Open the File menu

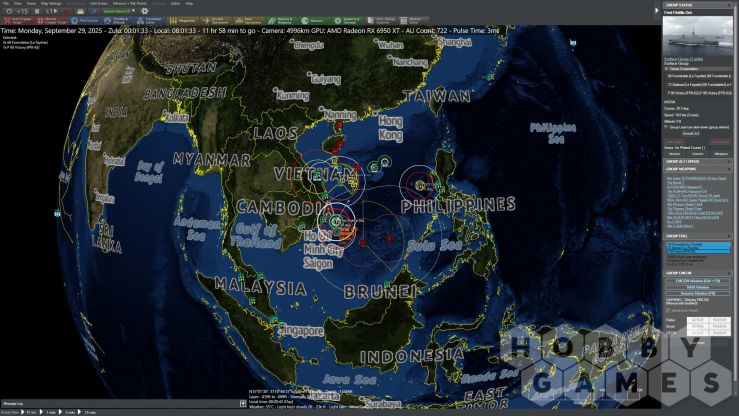pos(6,3)
